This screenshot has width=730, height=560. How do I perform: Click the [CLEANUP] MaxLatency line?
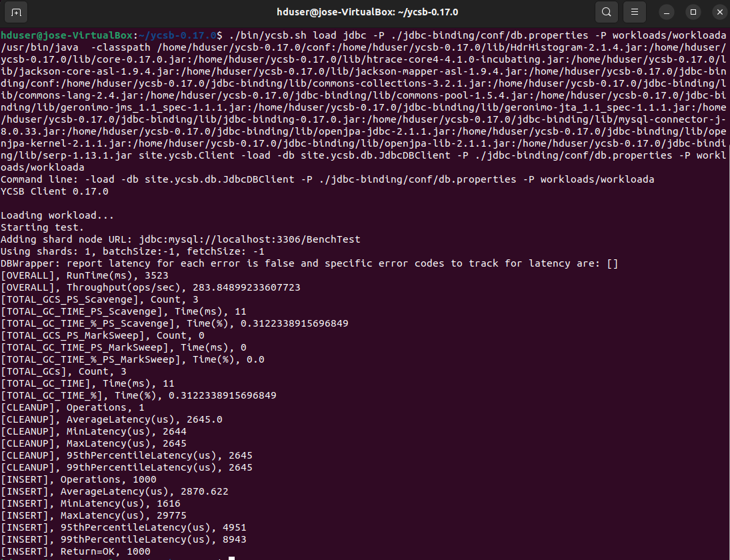pyautogui.click(x=93, y=443)
